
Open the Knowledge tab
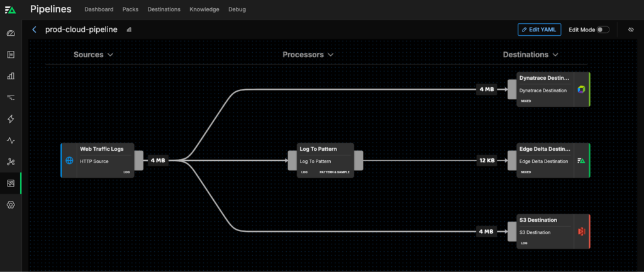click(x=204, y=9)
